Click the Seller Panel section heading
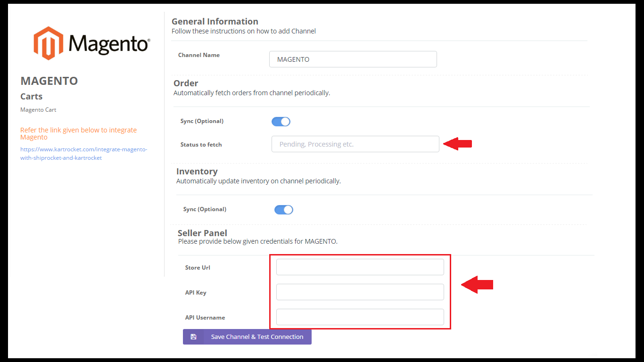 (x=202, y=233)
